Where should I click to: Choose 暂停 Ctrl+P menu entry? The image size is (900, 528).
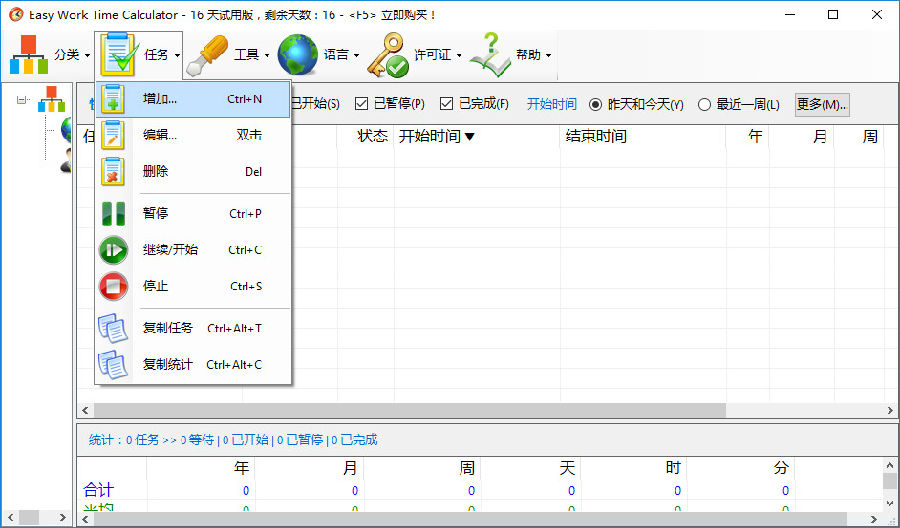click(193, 213)
